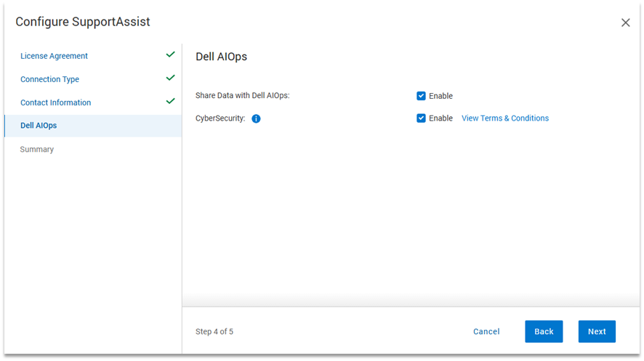Uncheck Share Data with Dell AIOps Enable
Image resolution: width=644 pixels, height=361 pixels.
pyautogui.click(x=421, y=96)
